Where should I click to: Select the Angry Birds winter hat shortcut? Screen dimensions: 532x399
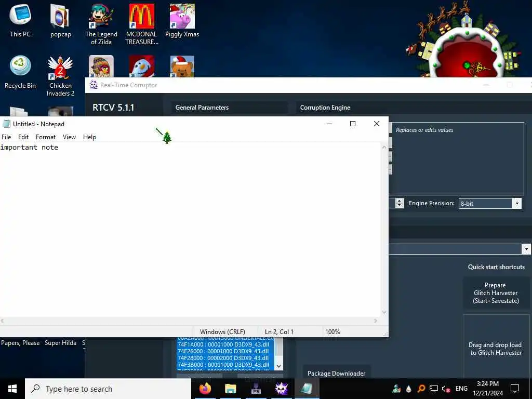coord(101,66)
